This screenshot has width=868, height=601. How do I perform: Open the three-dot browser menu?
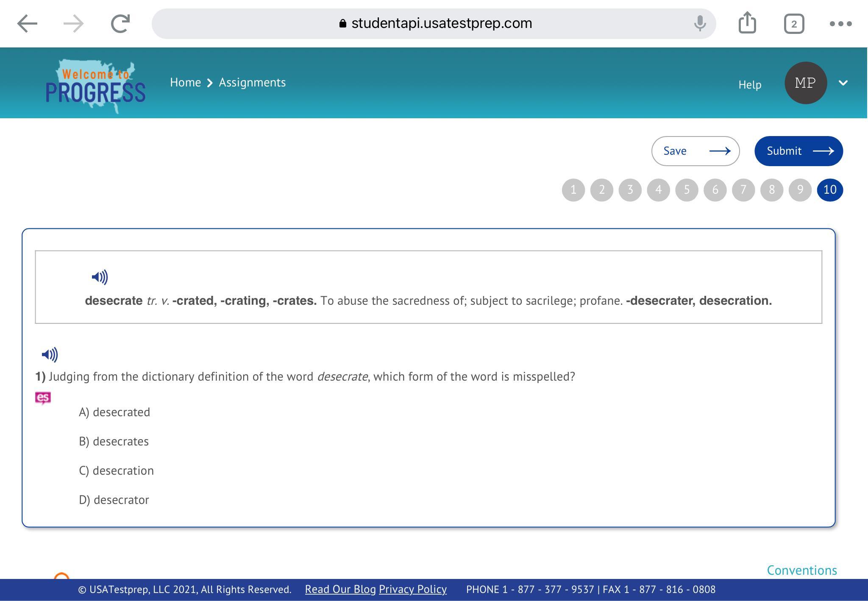pyautogui.click(x=840, y=24)
